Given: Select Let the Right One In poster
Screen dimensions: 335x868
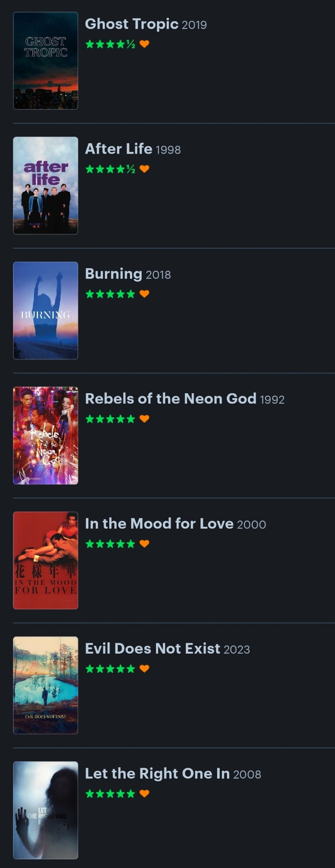Looking at the screenshot, I should [46, 810].
